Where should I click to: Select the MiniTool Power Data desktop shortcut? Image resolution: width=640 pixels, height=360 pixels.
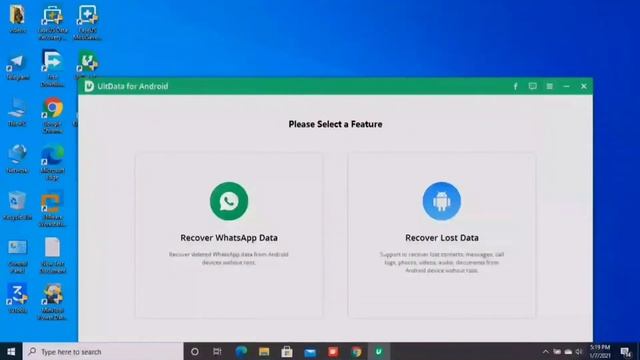coord(53,302)
